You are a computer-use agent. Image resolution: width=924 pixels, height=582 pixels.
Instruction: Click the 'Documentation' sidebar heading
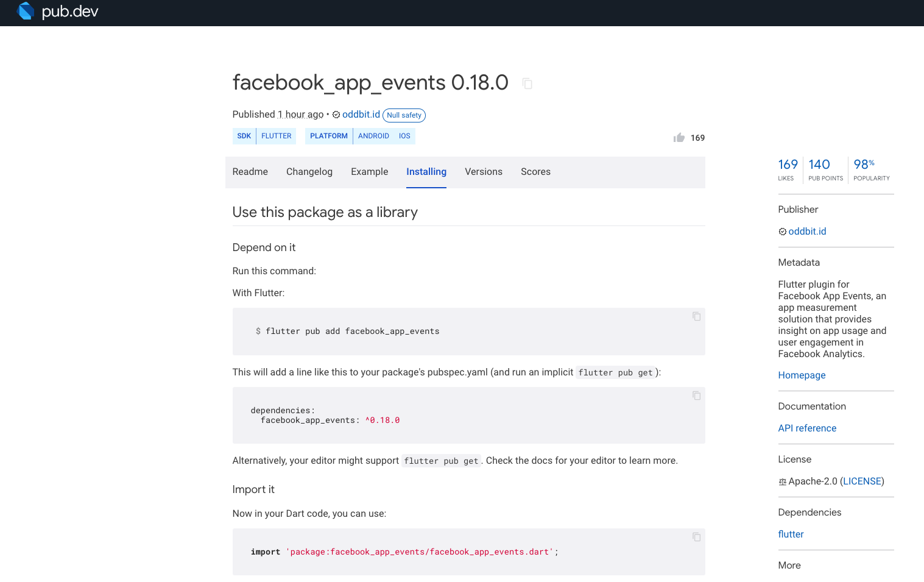(x=812, y=406)
